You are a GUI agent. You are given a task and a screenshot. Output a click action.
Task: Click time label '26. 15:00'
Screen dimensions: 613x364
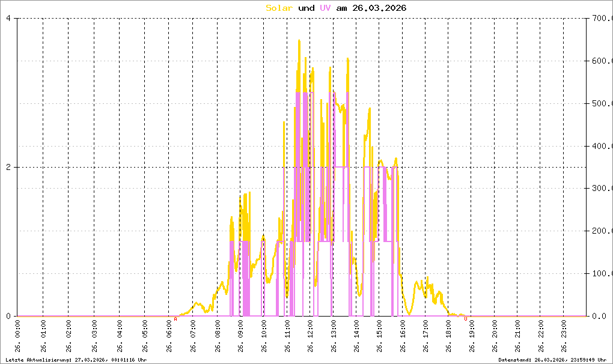click(x=379, y=336)
